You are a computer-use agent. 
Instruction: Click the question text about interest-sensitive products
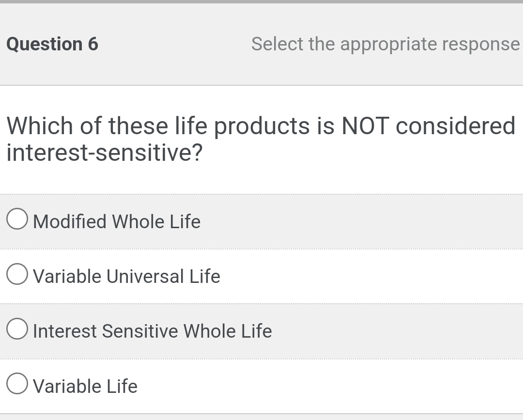pyautogui.click(x=194, y=138)
